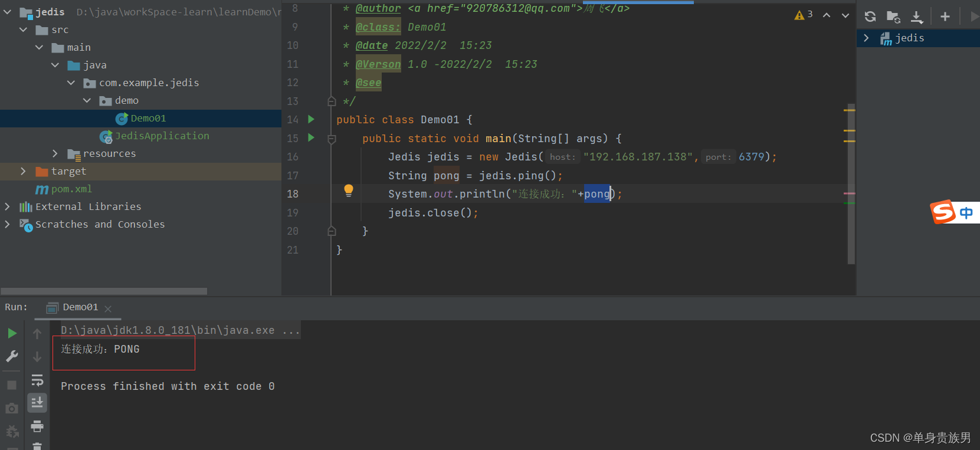This screenshot has height=450, width=980.
Task: Reload all Maven projects icon
Action: (870, 17)
